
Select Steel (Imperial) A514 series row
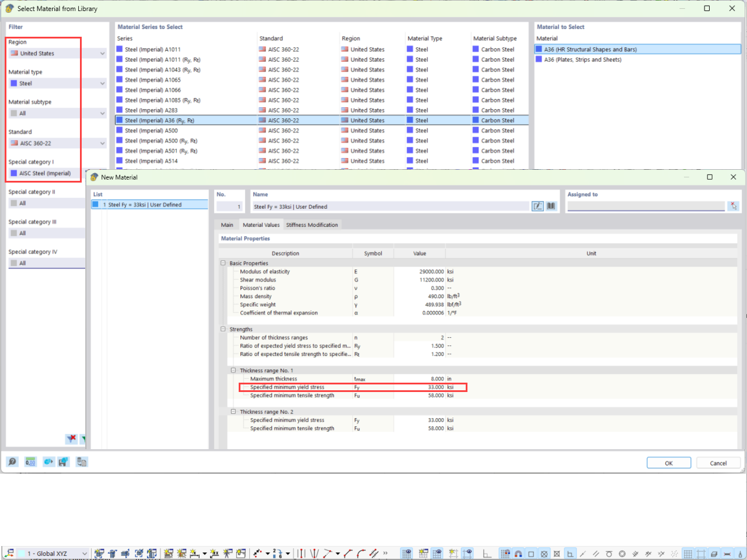coord(322,161)
